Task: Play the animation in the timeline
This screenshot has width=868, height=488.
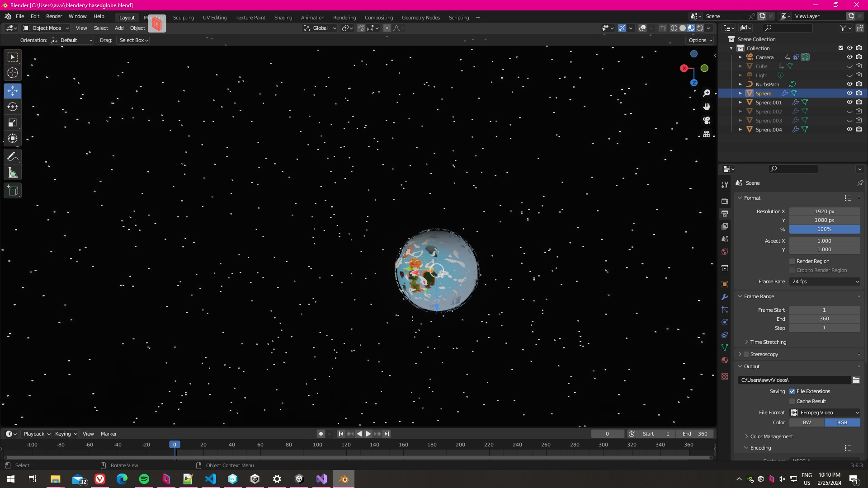Action: coord(368,434)
